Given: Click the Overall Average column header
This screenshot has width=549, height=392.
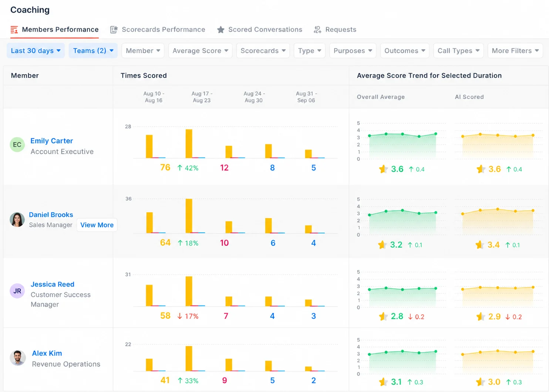Looking at the screenshot, I should tap(381, 97).
